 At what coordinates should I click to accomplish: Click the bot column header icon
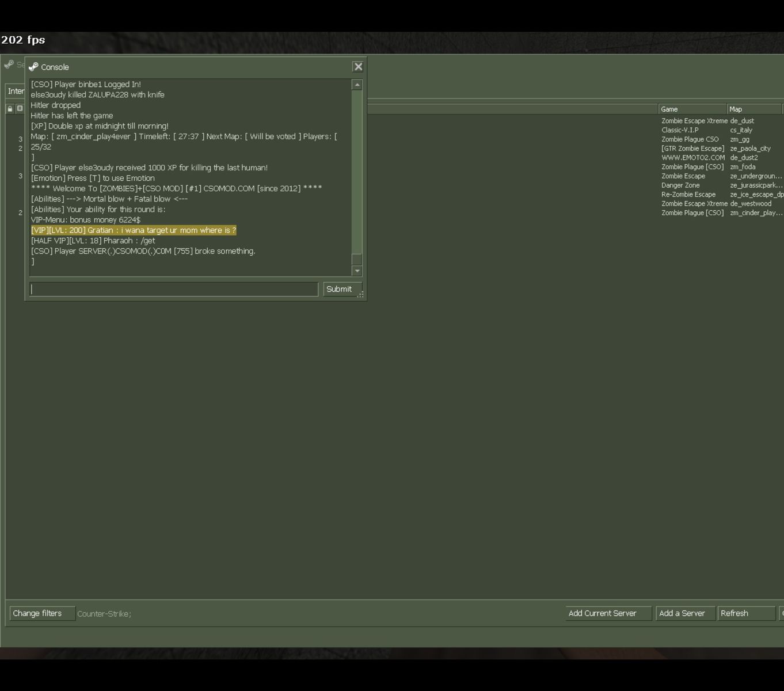(x=20, y=109)
